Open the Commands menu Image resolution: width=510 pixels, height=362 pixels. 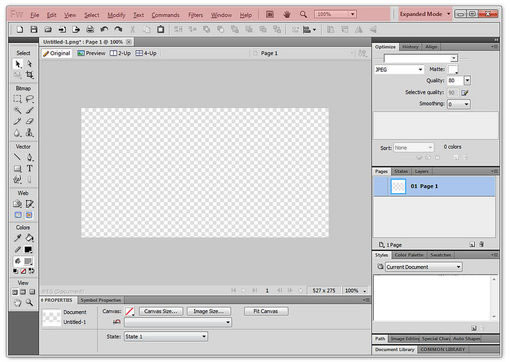click(x=165, y=15)
